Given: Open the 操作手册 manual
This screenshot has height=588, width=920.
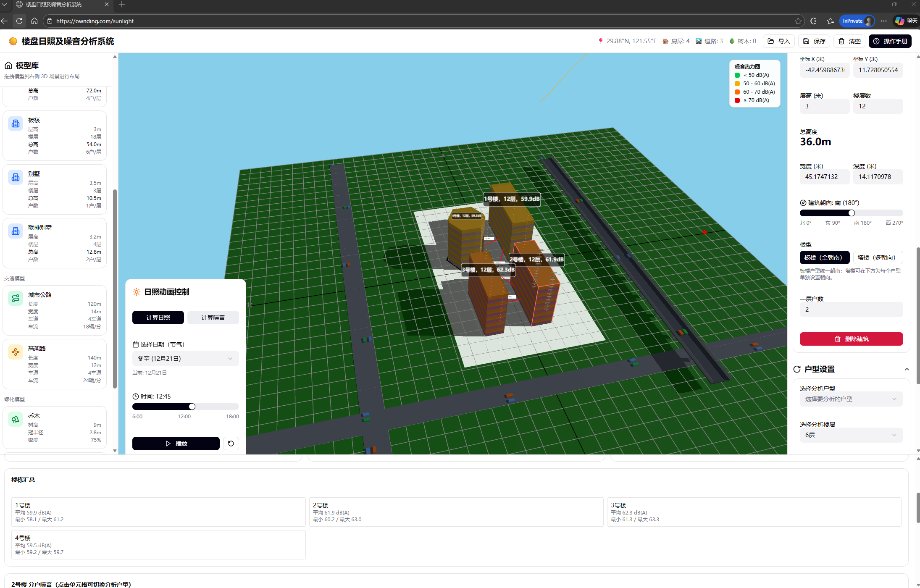Looking at the screenshot, I should [x=890, y=41].
